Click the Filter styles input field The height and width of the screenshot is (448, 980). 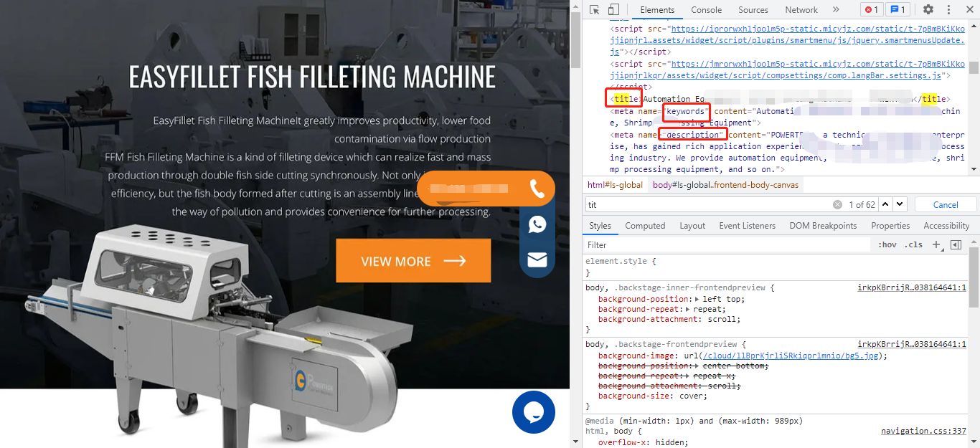coord(725,244)
